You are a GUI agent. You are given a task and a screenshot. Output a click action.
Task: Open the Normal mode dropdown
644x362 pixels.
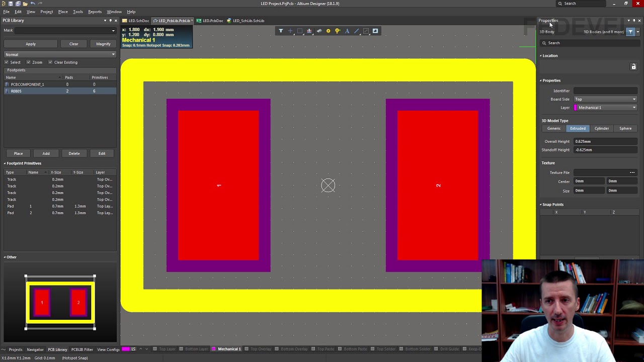[x=60, y=54]
